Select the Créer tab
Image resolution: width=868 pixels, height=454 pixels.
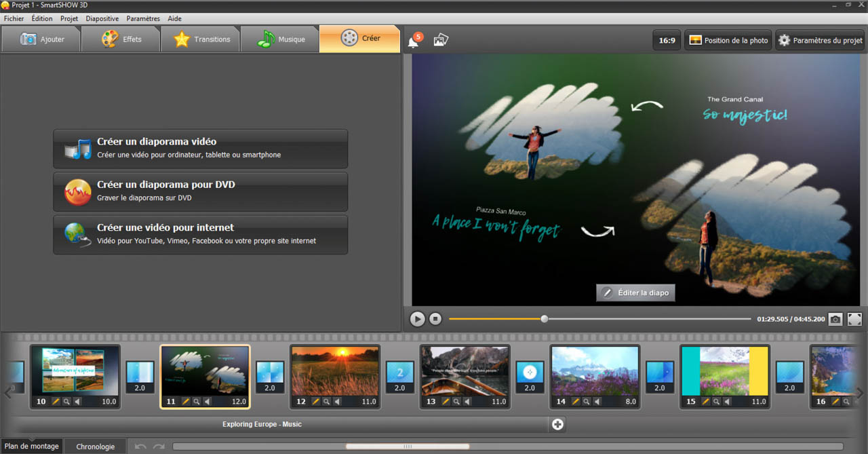[x=360, y=39]
